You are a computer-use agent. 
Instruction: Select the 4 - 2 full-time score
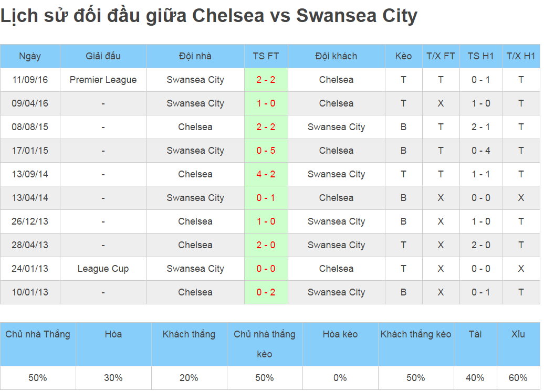point(266,174)
